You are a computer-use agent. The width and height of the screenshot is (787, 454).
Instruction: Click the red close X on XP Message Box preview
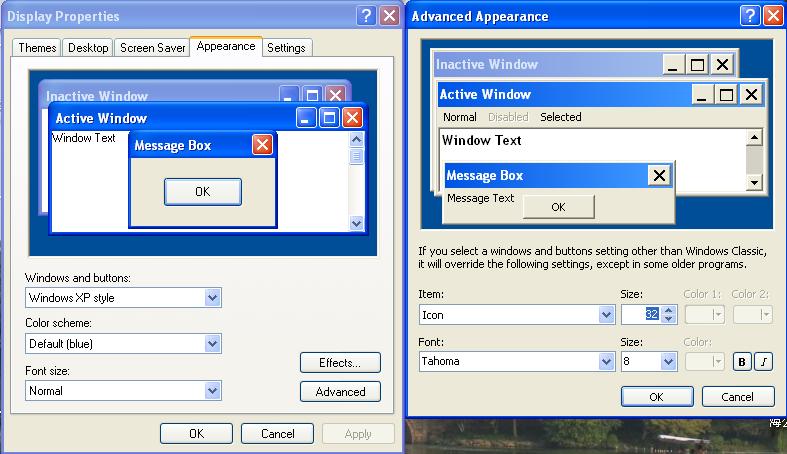click(x=262, y=145)
